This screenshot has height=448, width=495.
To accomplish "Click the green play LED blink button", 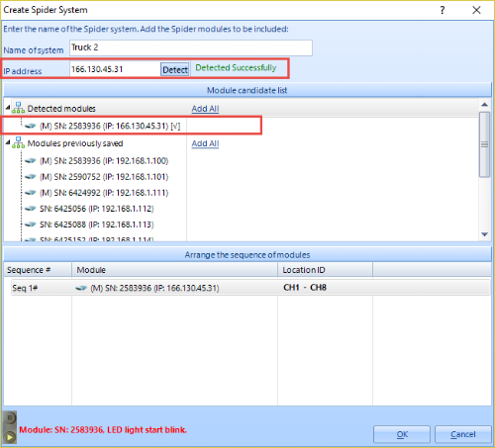I will point(10,437).
